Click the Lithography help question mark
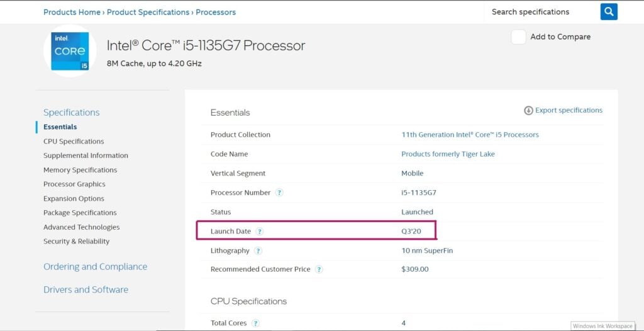The height and width of the screenshot is (331, 644). [x=258, y=251]
